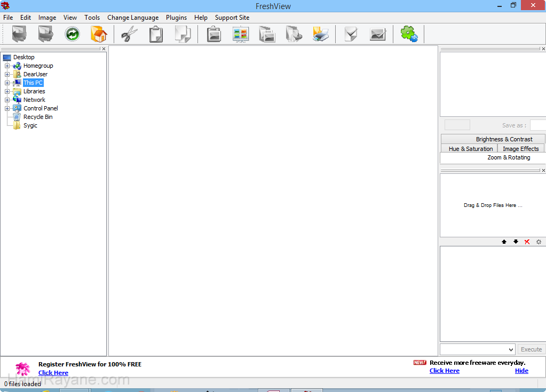Viewport: 546px width, 392px height.
Task: Expand the Control Panel tree node
Action: pyautogui.click(x=7, y=109)
